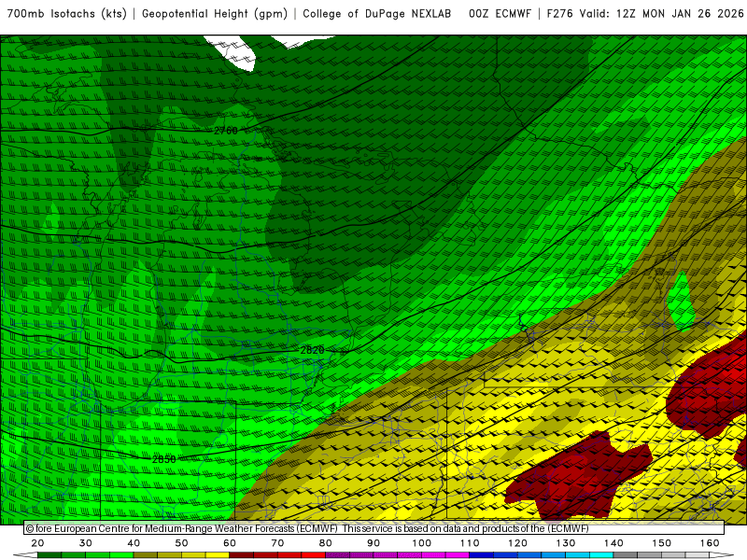Click the 20 label on the color scale
The image size is (747, 560).
pyautogui.click(x=37, y=543)
